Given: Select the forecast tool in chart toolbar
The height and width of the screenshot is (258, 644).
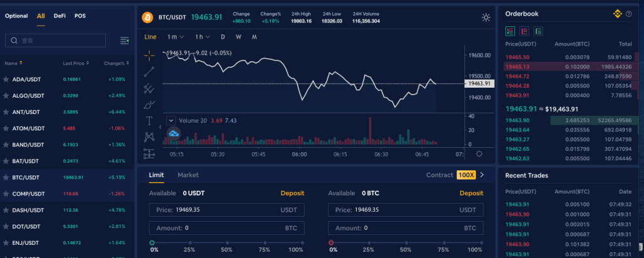Looking at the screenshot, I should pos(149,154).
